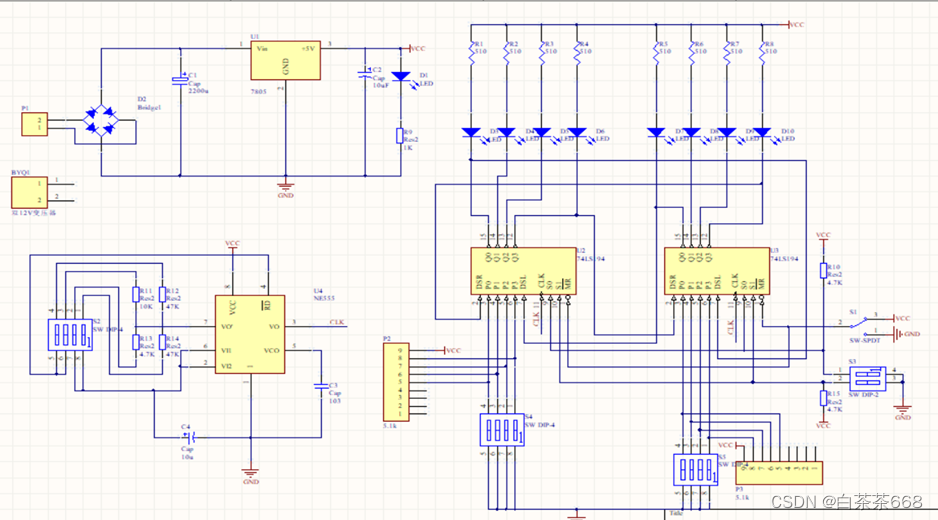The height and width of the screenshot is (520, 938).
Task: Click VCC port at the 7805 output
Action: [x=417, y=48]
